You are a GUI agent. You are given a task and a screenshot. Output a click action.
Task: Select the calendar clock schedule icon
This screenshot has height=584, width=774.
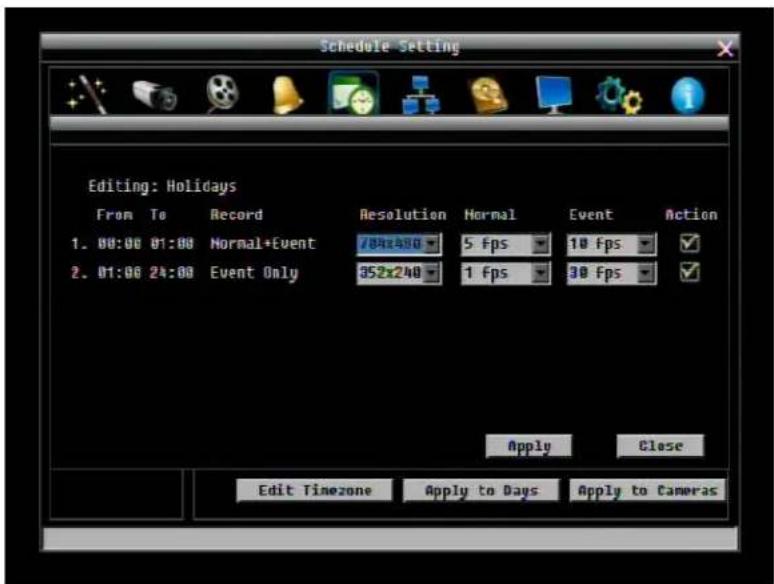pos(354,93)
